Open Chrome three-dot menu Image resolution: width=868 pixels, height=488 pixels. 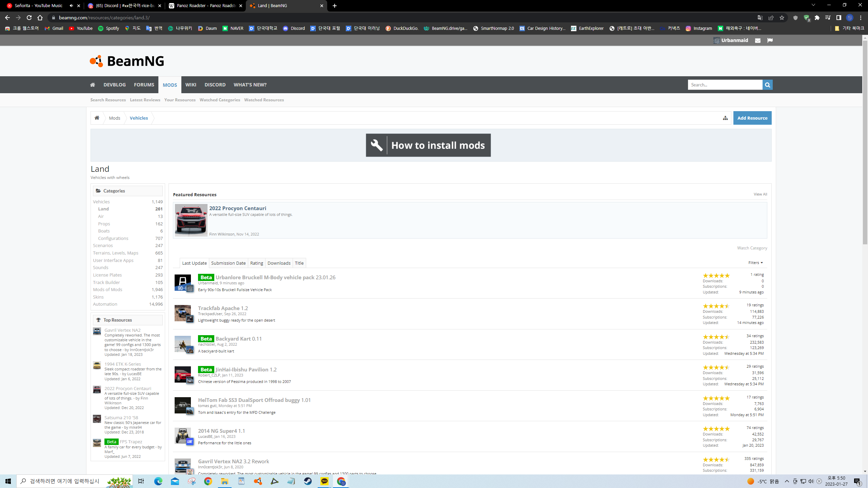861,18
